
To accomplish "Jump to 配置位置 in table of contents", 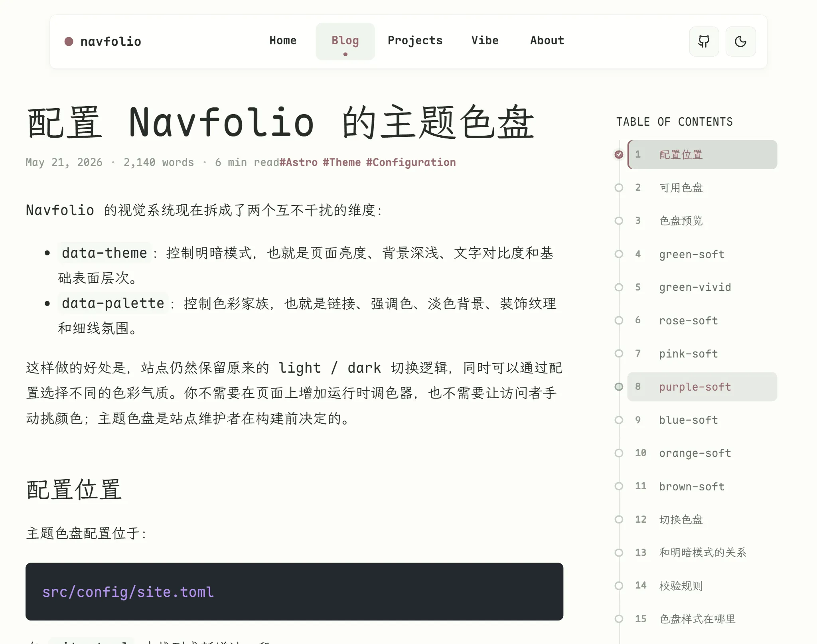I will click(x=702, y=154).
